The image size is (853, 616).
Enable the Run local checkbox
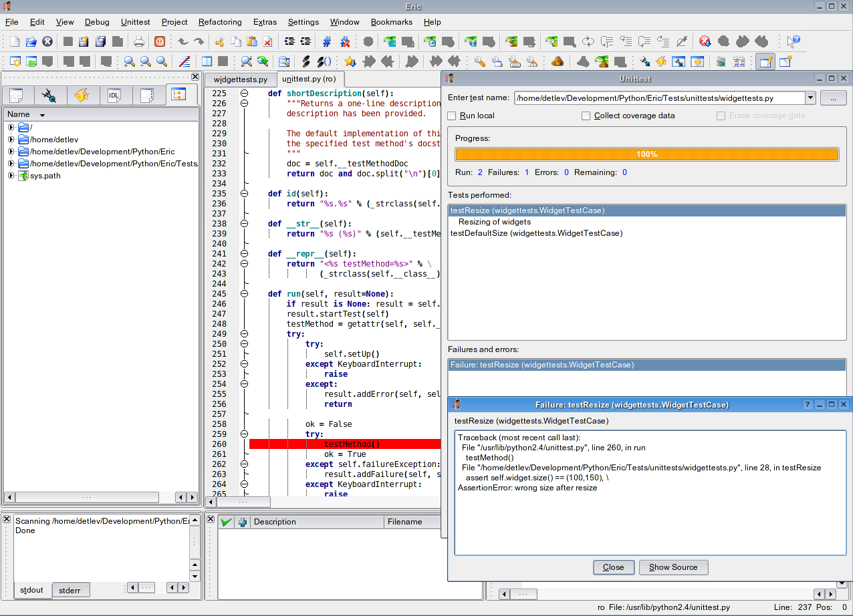(x=452, y=116)
